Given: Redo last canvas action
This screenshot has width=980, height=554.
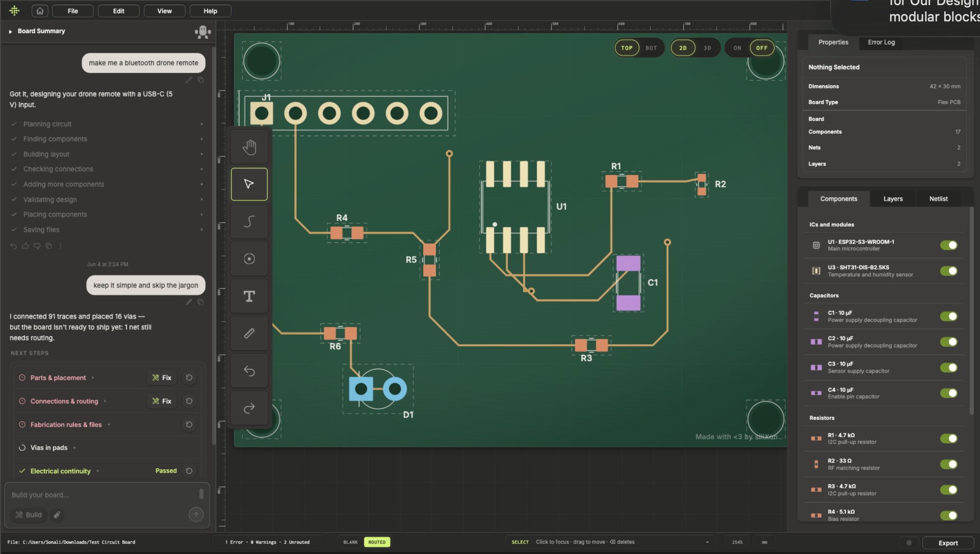Looking at the screenshot, I should pos(249,408).
